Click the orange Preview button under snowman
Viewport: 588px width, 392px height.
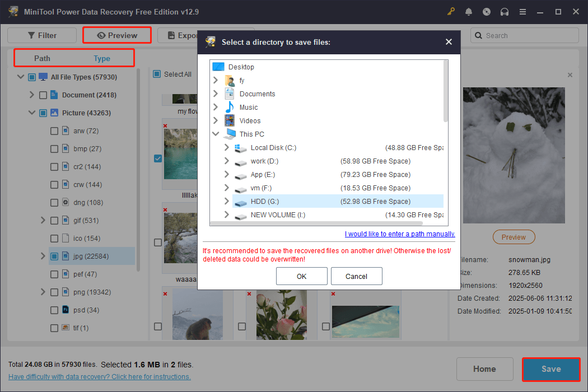point(514,237)
